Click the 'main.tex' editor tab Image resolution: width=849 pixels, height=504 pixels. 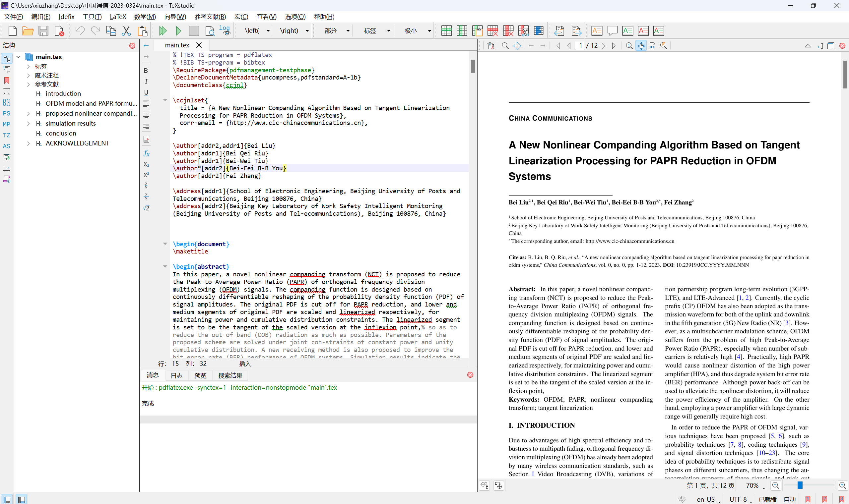click(178, 45)
